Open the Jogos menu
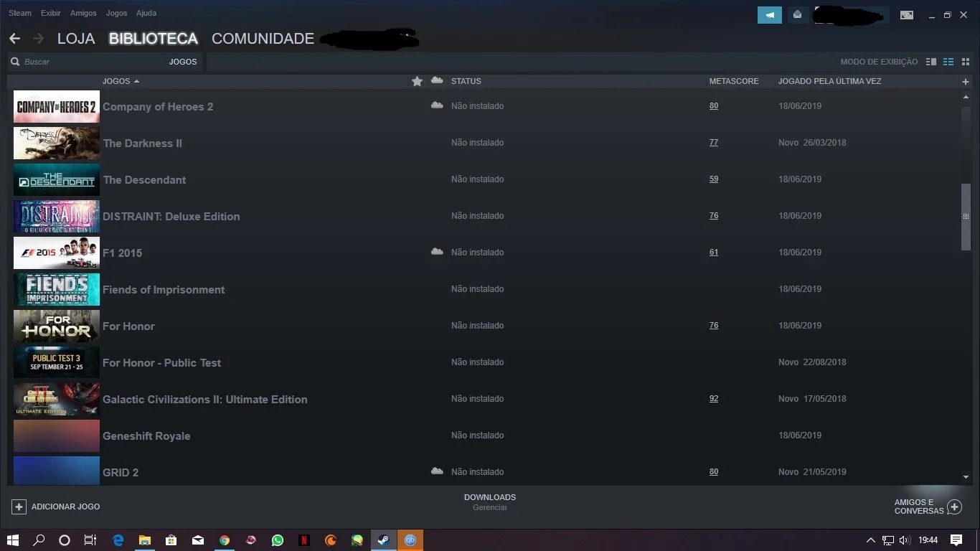 [116, 13]
